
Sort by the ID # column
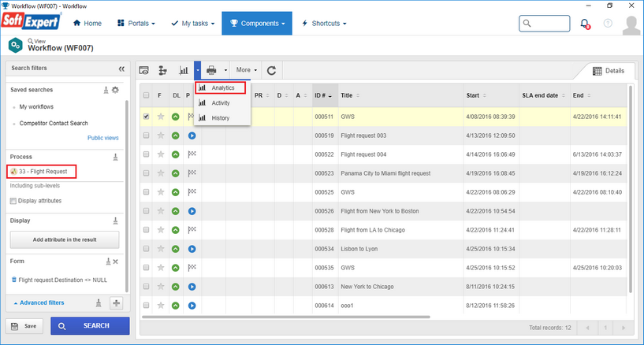tap(324, 95)
